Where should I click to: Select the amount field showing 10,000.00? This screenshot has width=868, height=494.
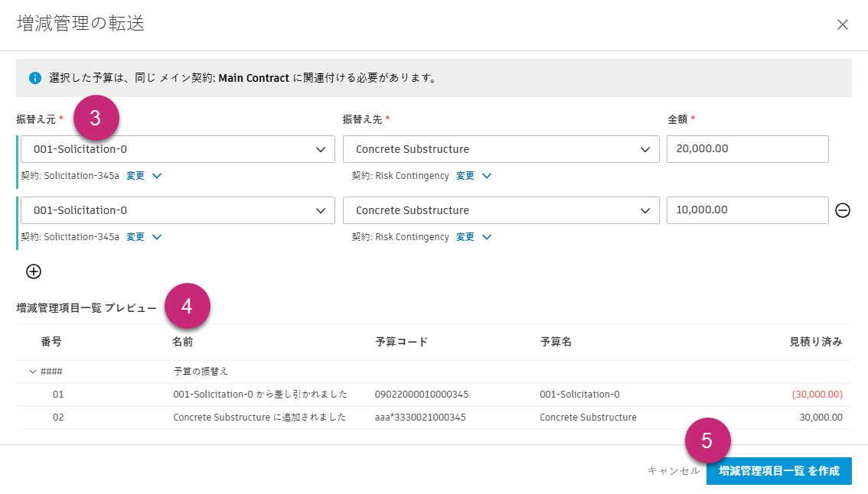coord(748,210)
